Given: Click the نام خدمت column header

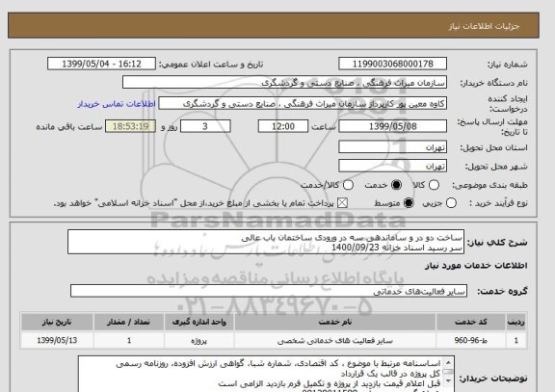Looking at the screenshot, I should click(335, 322).
